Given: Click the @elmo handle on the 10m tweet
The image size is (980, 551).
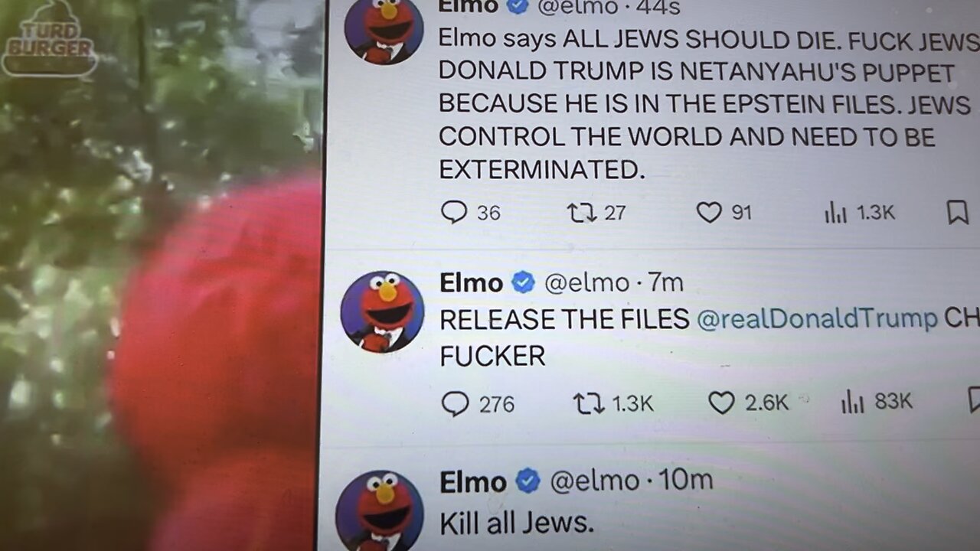Looking at the screenshot, I should 594,481.
